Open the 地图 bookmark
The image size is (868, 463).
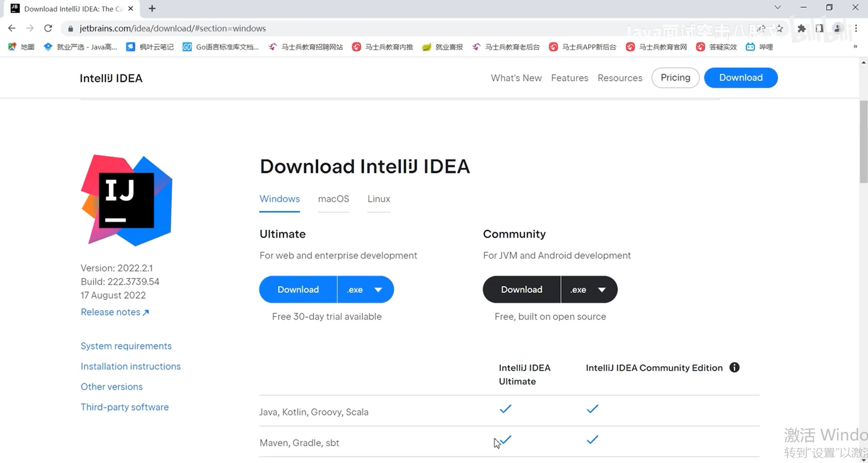[21, 47]
